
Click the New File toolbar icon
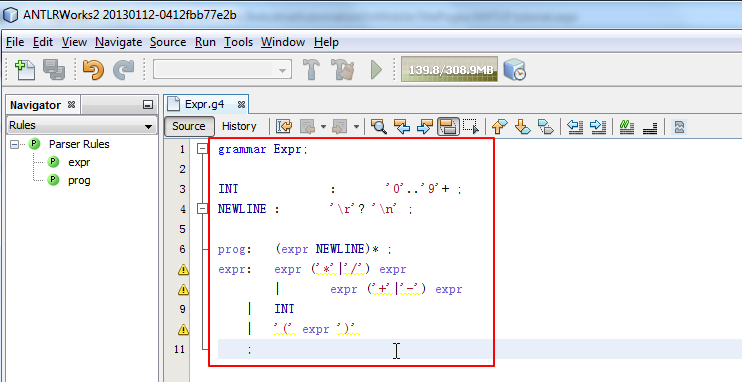25,70
